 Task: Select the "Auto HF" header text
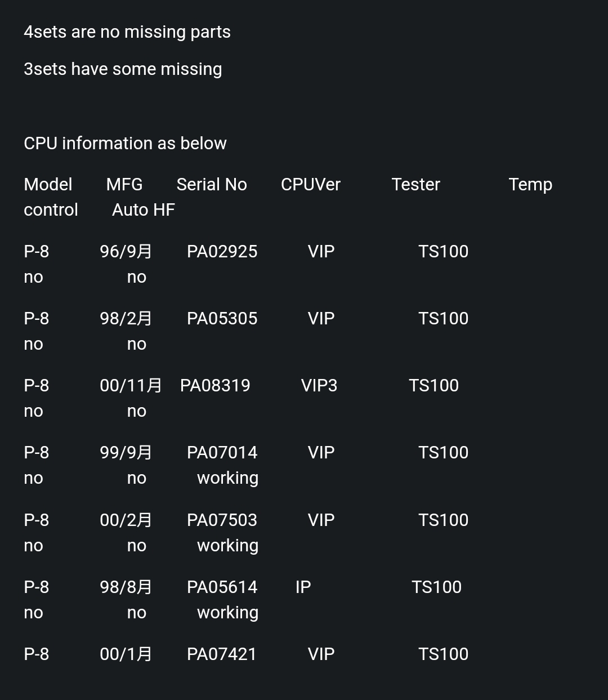(144, 210)
